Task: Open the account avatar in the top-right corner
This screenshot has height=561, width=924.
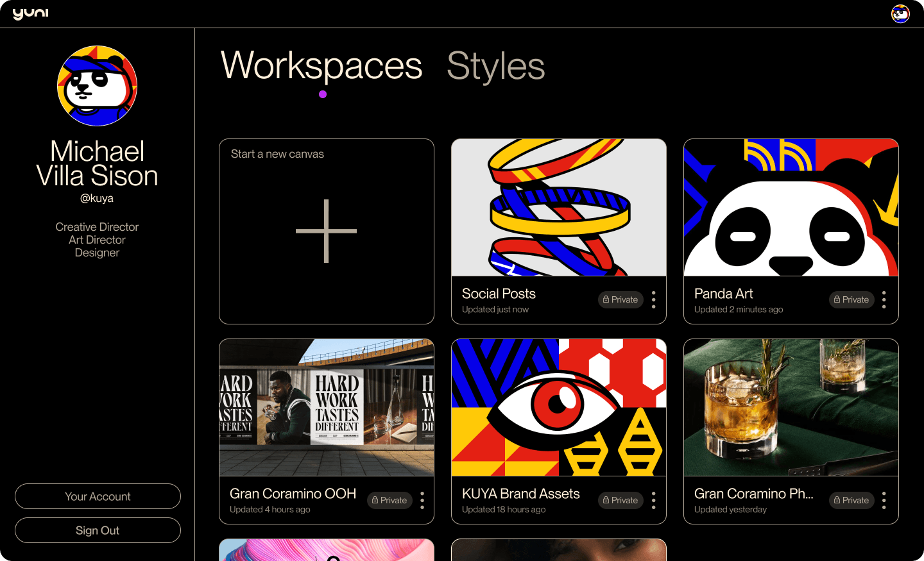Action: pos(900,13)
